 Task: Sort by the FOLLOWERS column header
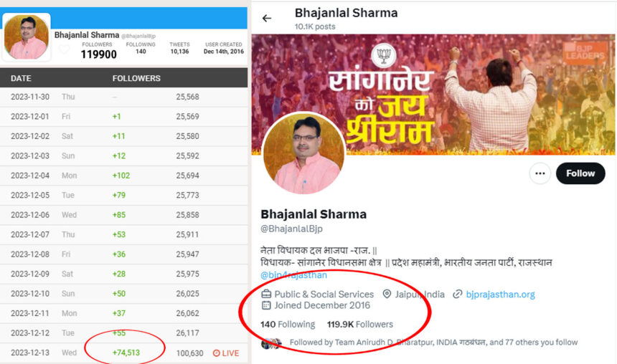point(136,78)
